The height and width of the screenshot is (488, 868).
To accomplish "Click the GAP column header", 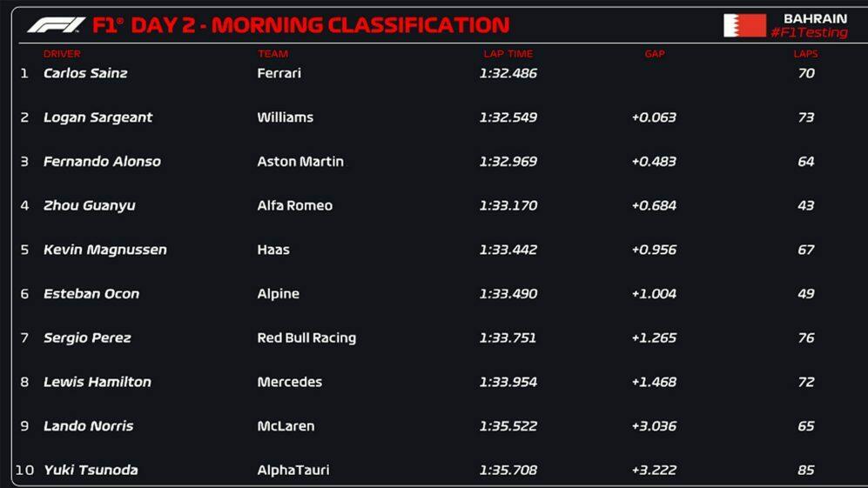I will tap(655, 54).
